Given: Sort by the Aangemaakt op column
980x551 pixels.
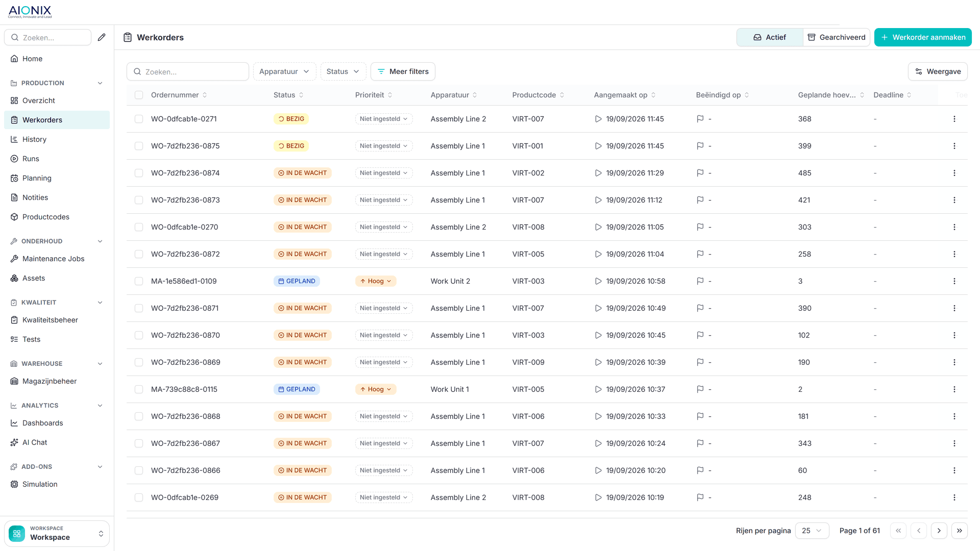Looking at the screenshot, I should click(625, 95).
